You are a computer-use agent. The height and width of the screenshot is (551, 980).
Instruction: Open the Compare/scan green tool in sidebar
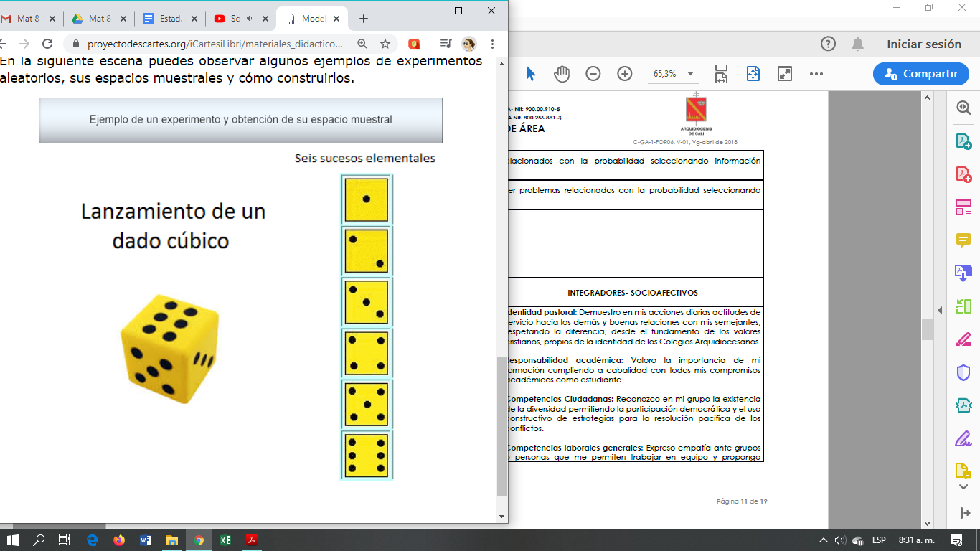click(x=963, y=306)
